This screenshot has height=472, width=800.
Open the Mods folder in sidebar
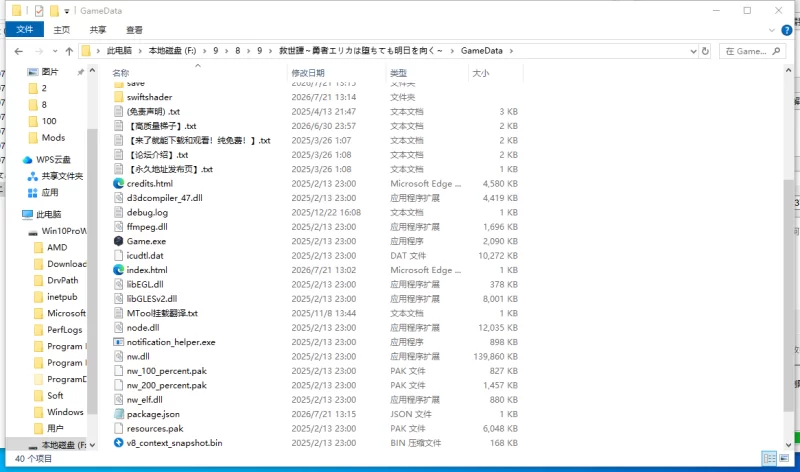pos(53,137)
